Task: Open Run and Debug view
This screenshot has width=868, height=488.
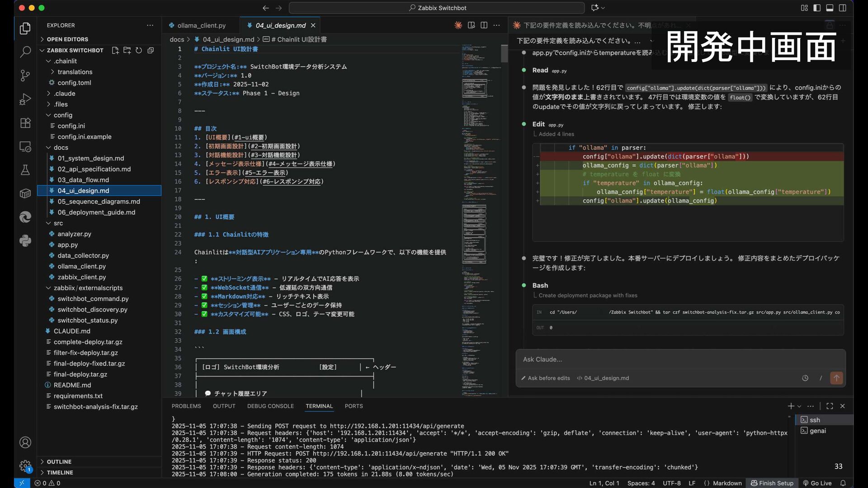Action: click(25, 99)
